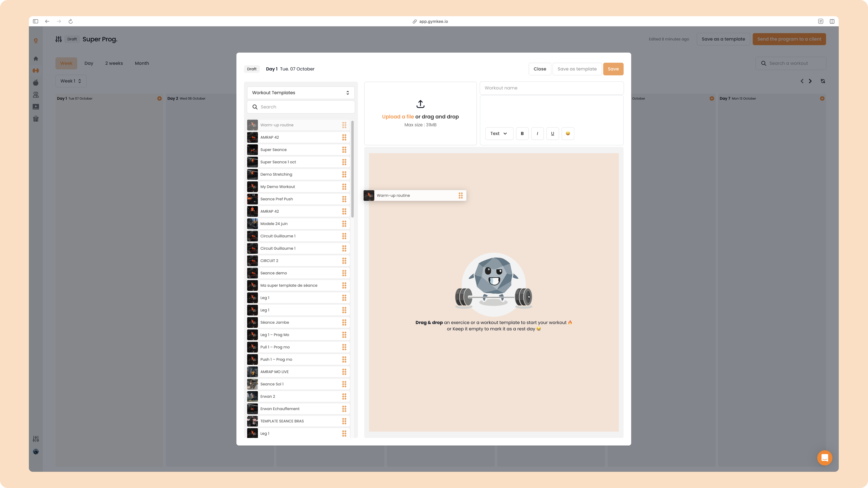Image resolution: width=868 pixels, height=488 pixels.
Task: Select the Super Seance 1 oct template
Action: pyautogui.click(x=298, y=162)
